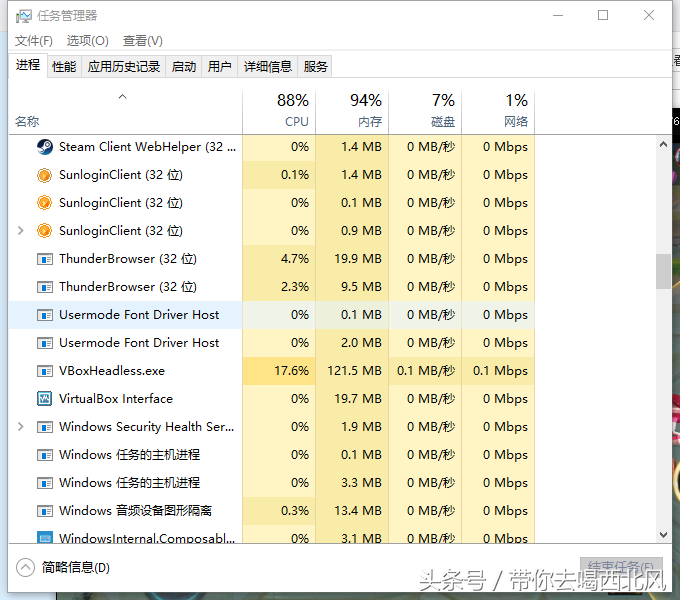Sort by the CPU column header
680x600 pixels.
coord(279,112)
